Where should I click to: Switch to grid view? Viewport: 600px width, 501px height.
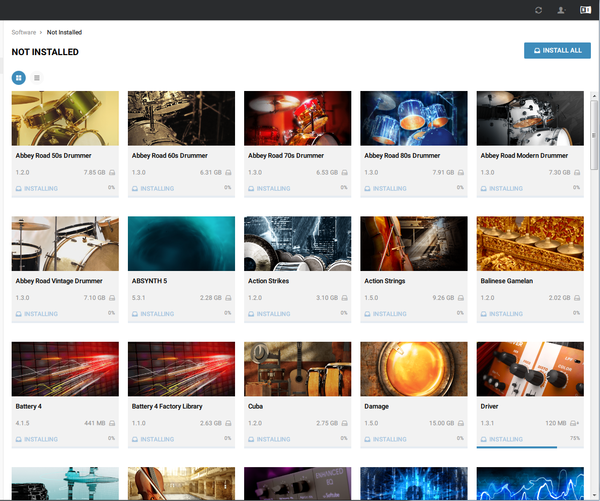(19, 78)
